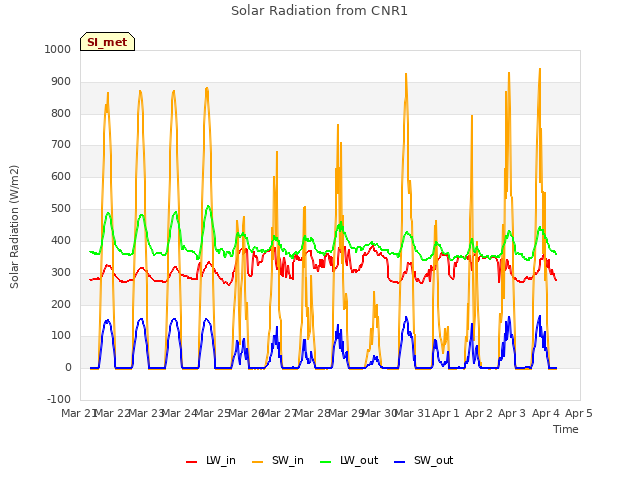This screenshot has width=640, height=480.
Task: Click the 100 y-axis tick label
Action: [61, 336]
